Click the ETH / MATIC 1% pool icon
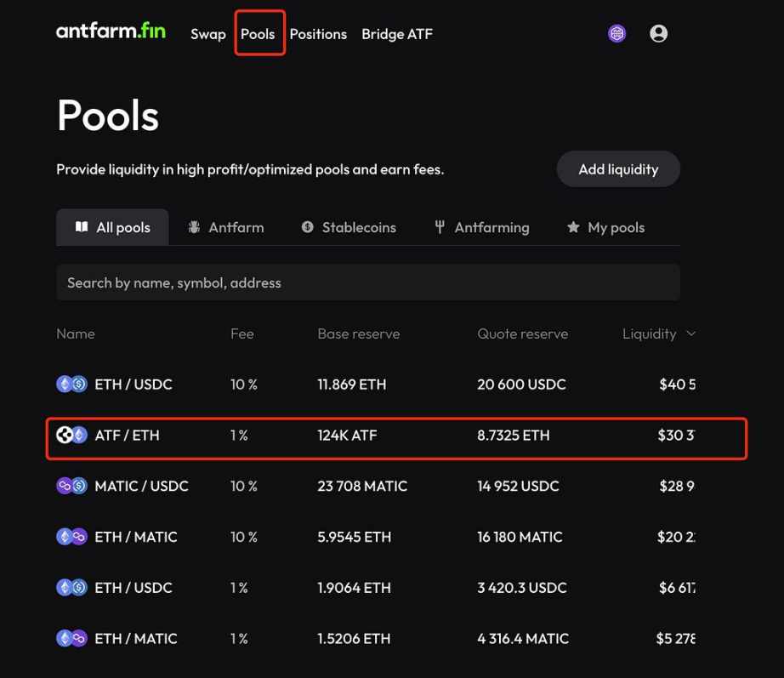 (71, 639)
